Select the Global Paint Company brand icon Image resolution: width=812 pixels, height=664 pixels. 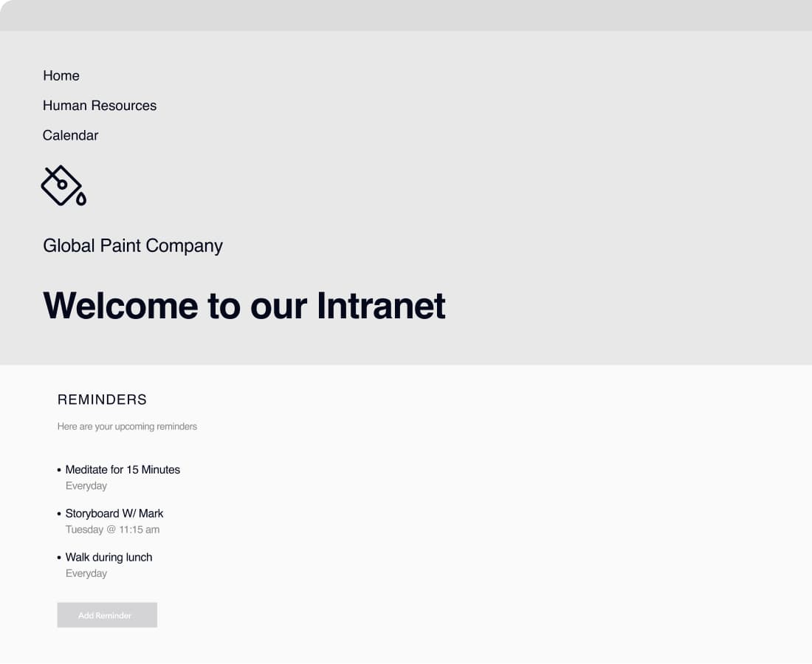pos(63,185)
